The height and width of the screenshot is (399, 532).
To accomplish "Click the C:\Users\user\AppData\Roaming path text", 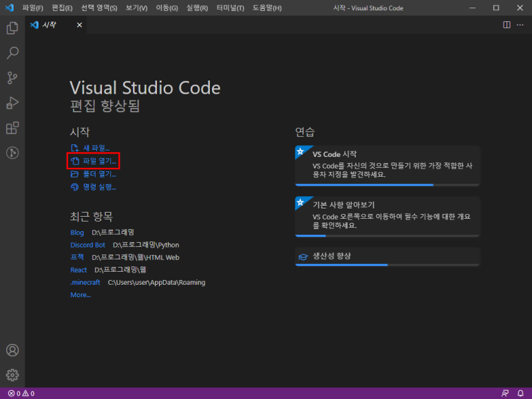I will [156, 282].
